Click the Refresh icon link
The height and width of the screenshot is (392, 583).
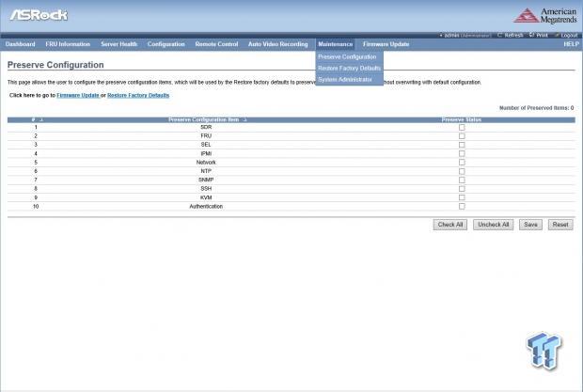click(x=510, y=36)
